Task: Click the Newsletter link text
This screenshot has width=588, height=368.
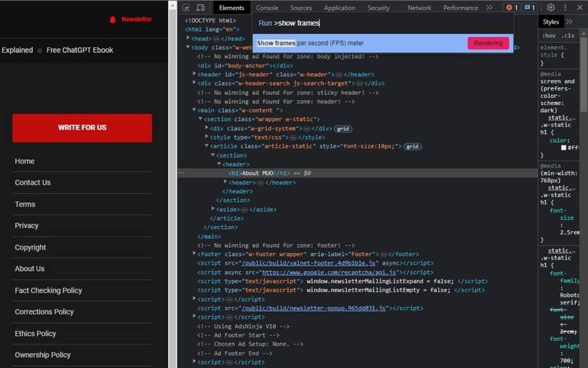Action: (x=137, y=19)
